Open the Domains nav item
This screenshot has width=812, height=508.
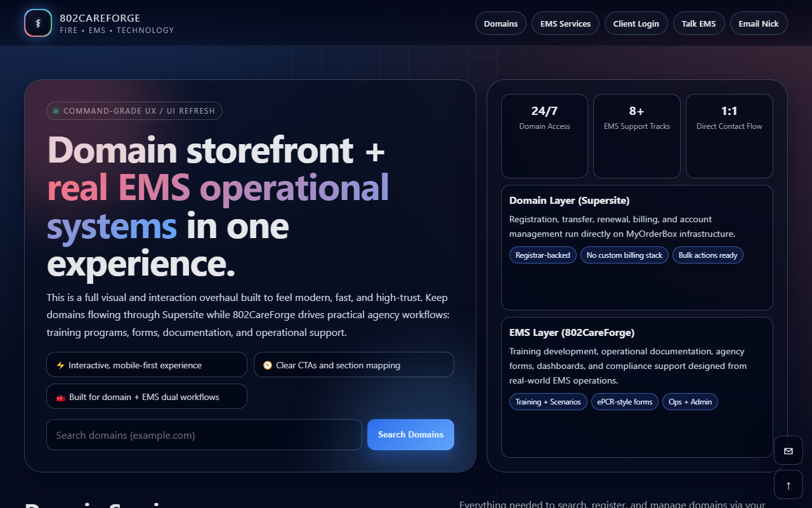tap(501, 23)
